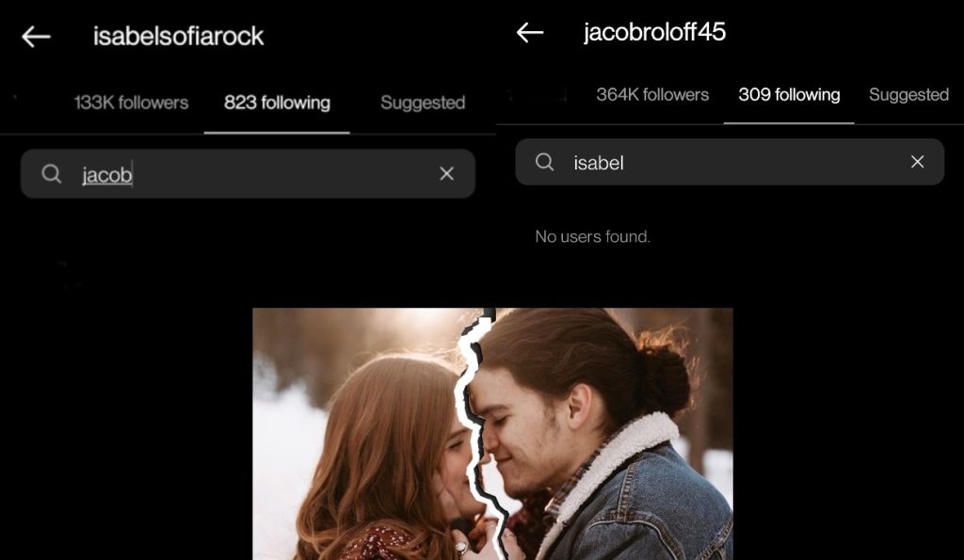
Task: Select the 823 following tab
Action: tap(277, 103)
